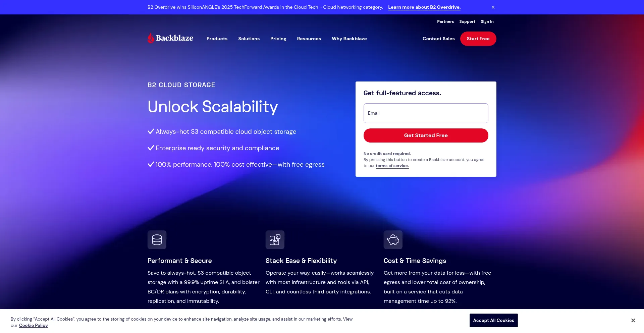
Task: Open Learn more about B2 Overdrive link
Action: point(424,7)
